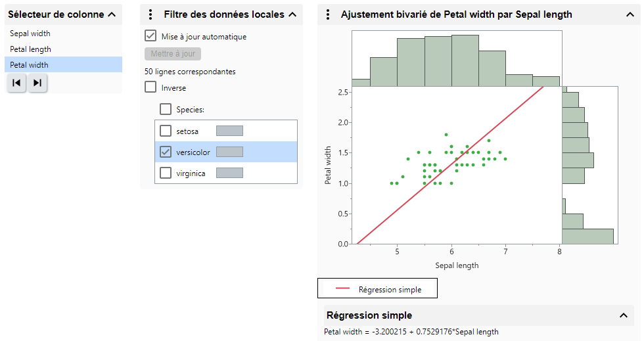Go to the first column in selector
Screen dimensions: 644x341
click(16, 83)
